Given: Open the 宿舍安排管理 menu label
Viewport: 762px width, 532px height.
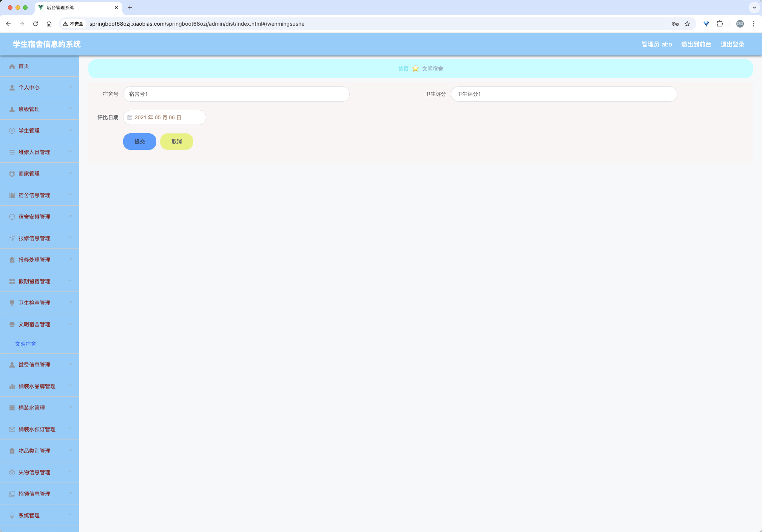Looking at the screenshot, I should pos(34,217).
